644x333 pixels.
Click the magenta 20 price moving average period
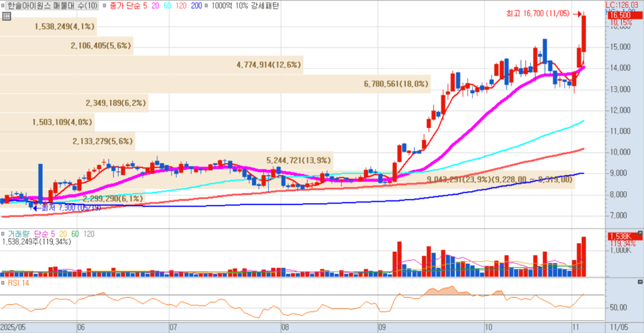tap(155, 6)
